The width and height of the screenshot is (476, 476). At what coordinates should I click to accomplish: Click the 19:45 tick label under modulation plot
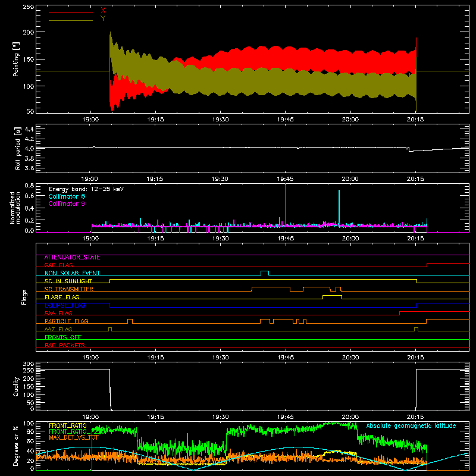click(286, 239)
